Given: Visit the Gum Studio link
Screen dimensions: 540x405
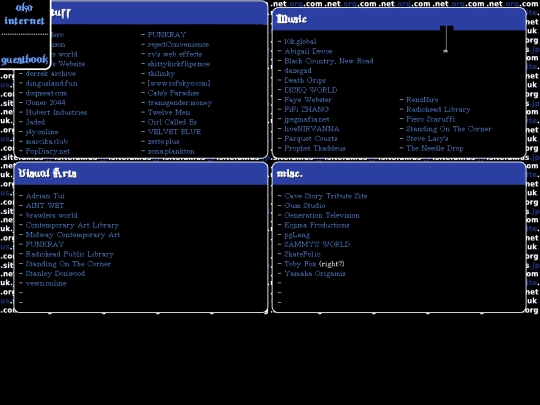Looking at the screenshot, I should 304,206.
